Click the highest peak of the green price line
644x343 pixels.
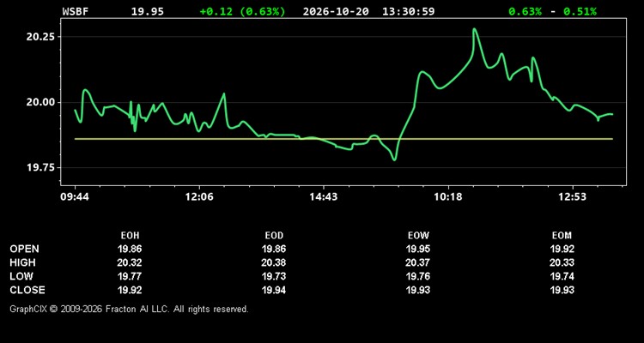pos(474,29)
